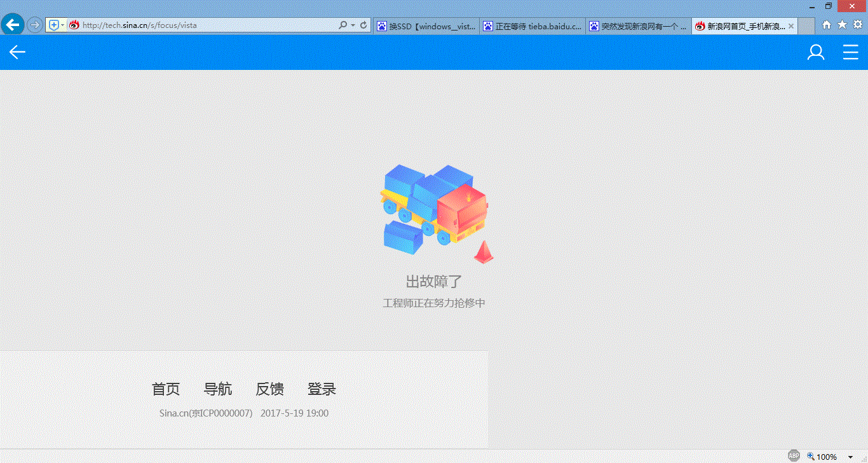Open the 首页 footer link
Image resolution: width=868 pixels, height=463 pixels.
coord(166,389)
